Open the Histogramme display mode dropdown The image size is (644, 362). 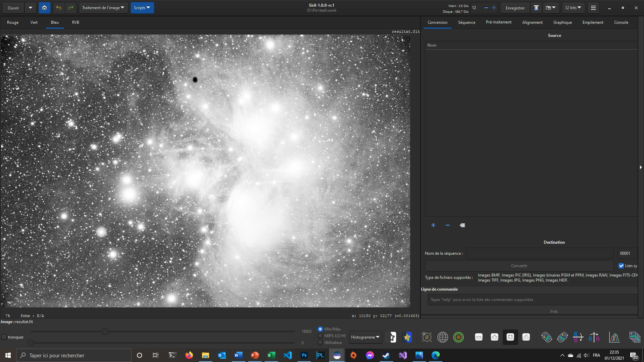pyautogui.click(x=365, y=338)
